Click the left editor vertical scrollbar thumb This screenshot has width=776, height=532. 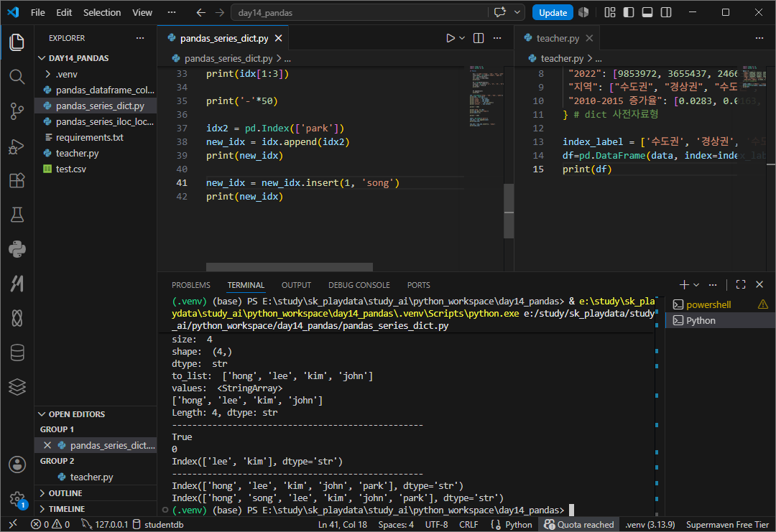click(509, 211)
